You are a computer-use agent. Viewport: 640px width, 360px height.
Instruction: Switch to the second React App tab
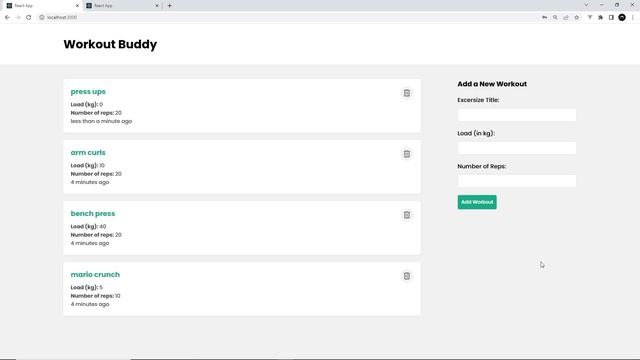pos(120,6)
